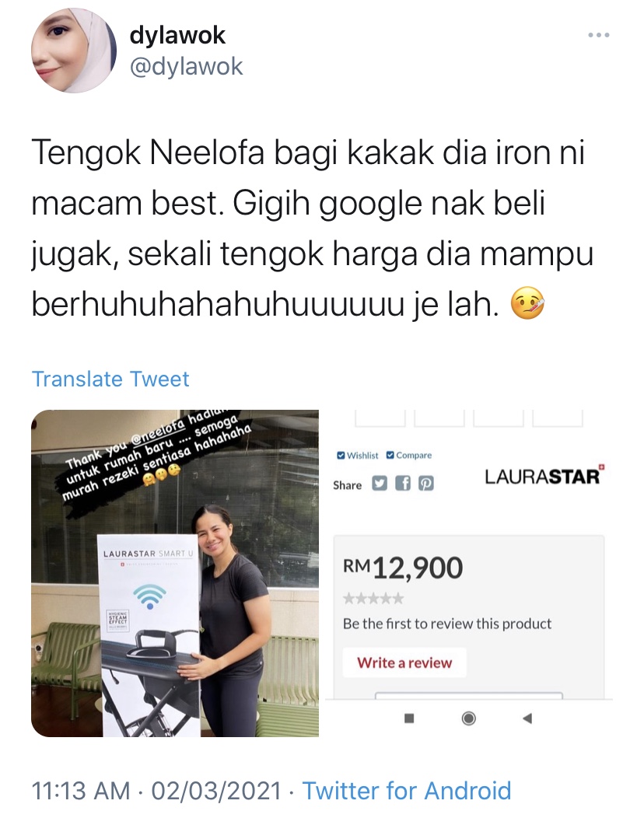Open the dylawok display name
The height and width of the screenshot is (818, 644).
coord(177,35)
